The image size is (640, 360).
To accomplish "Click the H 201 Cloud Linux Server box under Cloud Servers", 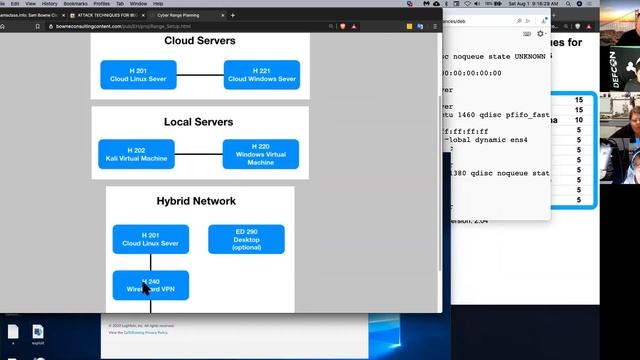I will point(138,75).
